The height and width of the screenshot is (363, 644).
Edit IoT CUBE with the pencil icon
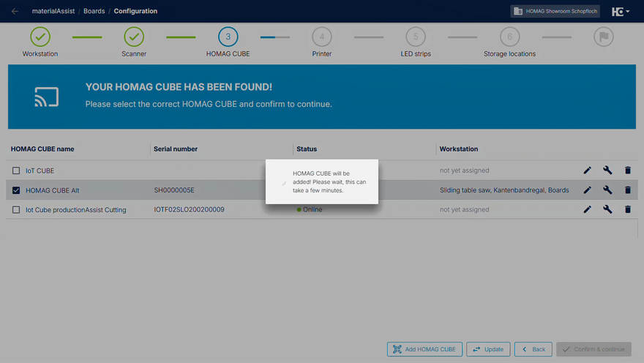point(588,170)
